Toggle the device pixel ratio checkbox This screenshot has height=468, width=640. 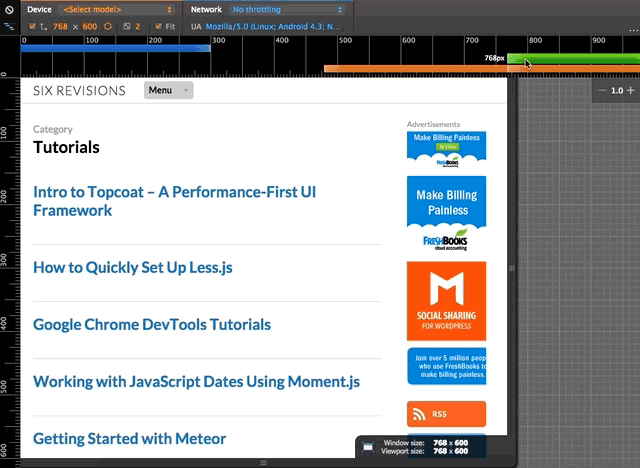coord(127,27)
